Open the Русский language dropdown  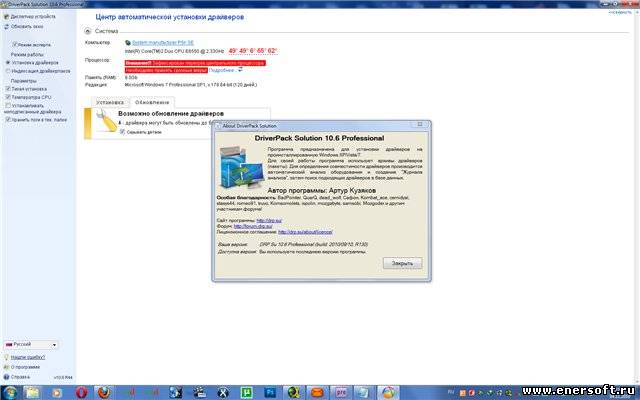tap(31, 344)
